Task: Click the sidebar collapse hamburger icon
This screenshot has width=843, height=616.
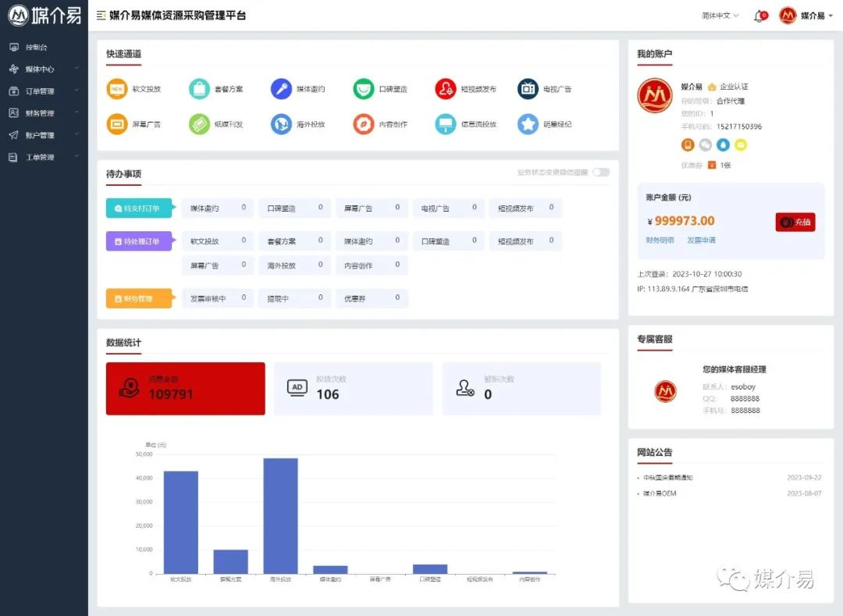Action: [x=101, y=16]
